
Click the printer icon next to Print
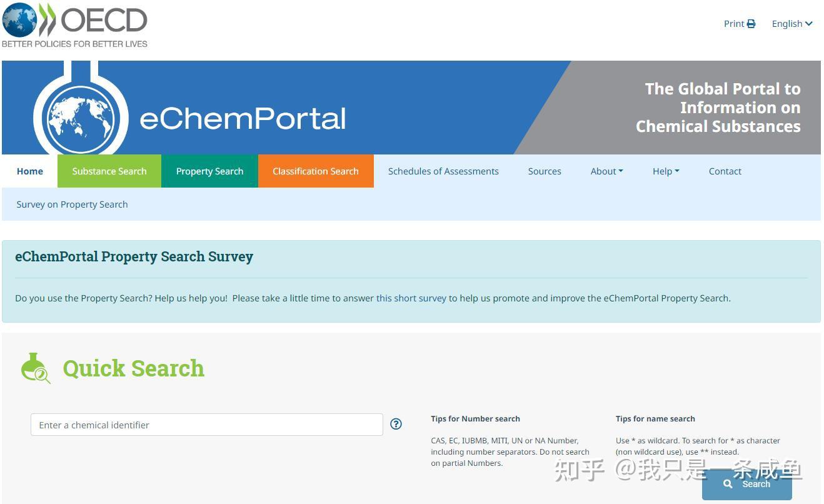pyautogui.click(x=751, y=24)
